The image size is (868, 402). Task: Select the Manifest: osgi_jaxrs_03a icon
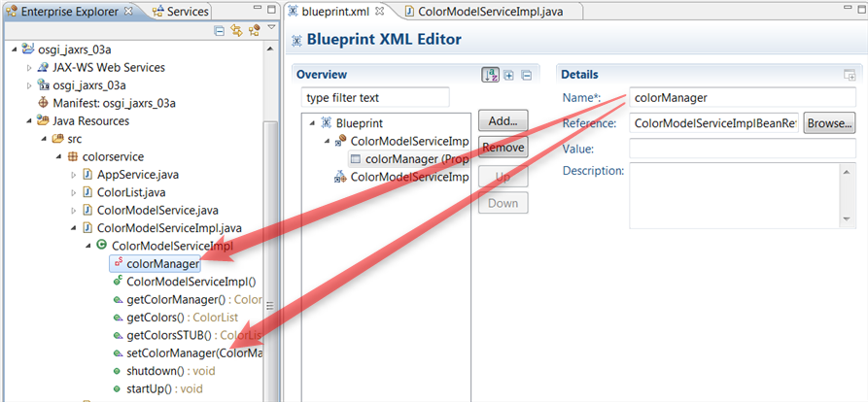click(x=43, y=103)
